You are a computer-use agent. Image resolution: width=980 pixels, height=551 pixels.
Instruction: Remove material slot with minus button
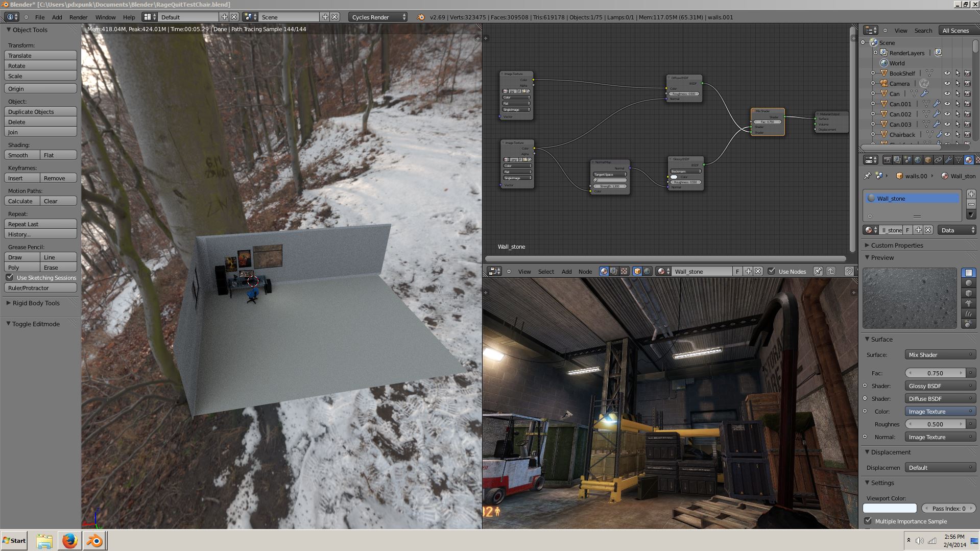click(971, 204)
